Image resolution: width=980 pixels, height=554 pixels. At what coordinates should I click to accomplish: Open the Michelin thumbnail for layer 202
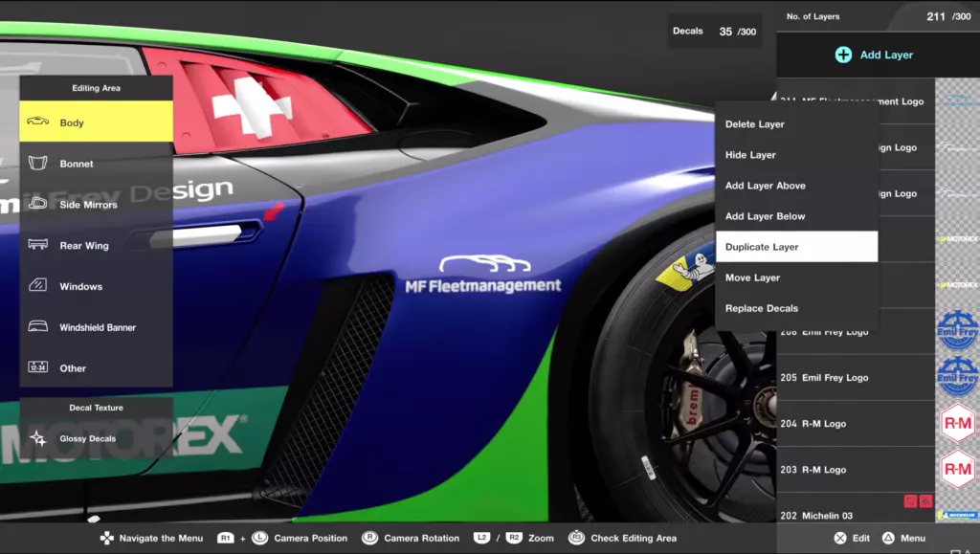(957, 516)
